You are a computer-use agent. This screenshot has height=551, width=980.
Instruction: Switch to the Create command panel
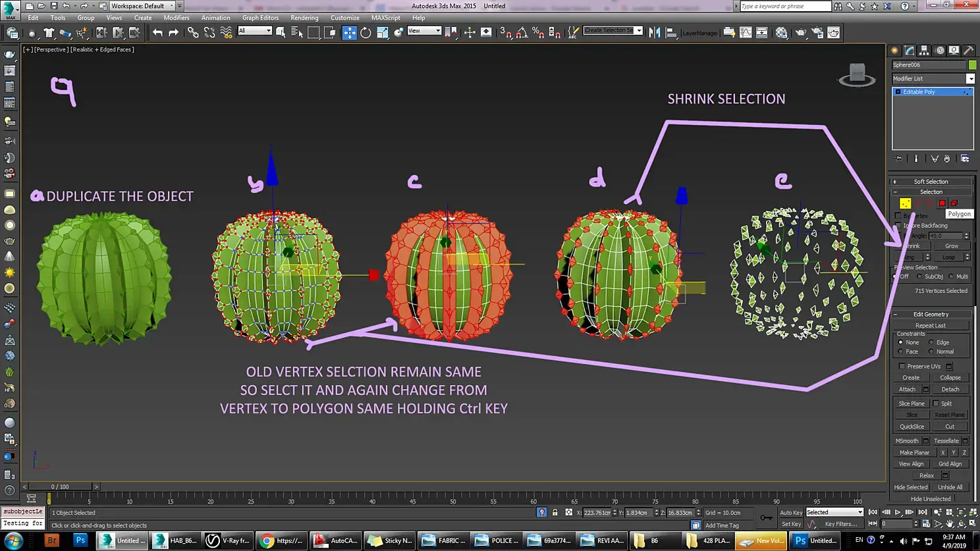click(x=894, y=50)
